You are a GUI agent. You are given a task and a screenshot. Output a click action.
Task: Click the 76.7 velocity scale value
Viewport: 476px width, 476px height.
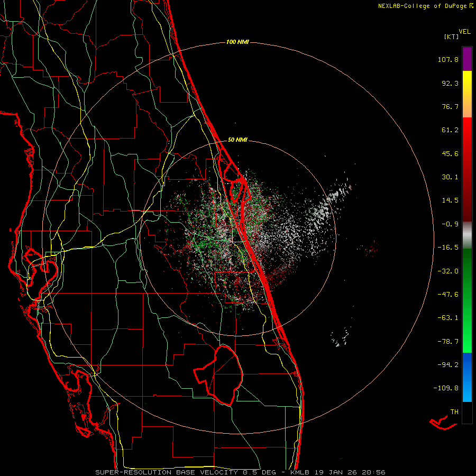pyautogui.click(x=450, y=106)
